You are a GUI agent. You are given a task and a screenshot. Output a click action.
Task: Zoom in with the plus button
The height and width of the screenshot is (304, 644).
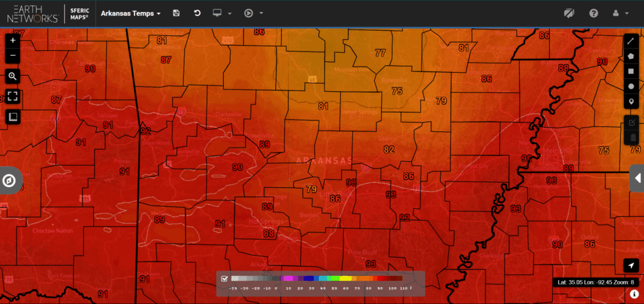click(13, 40)
